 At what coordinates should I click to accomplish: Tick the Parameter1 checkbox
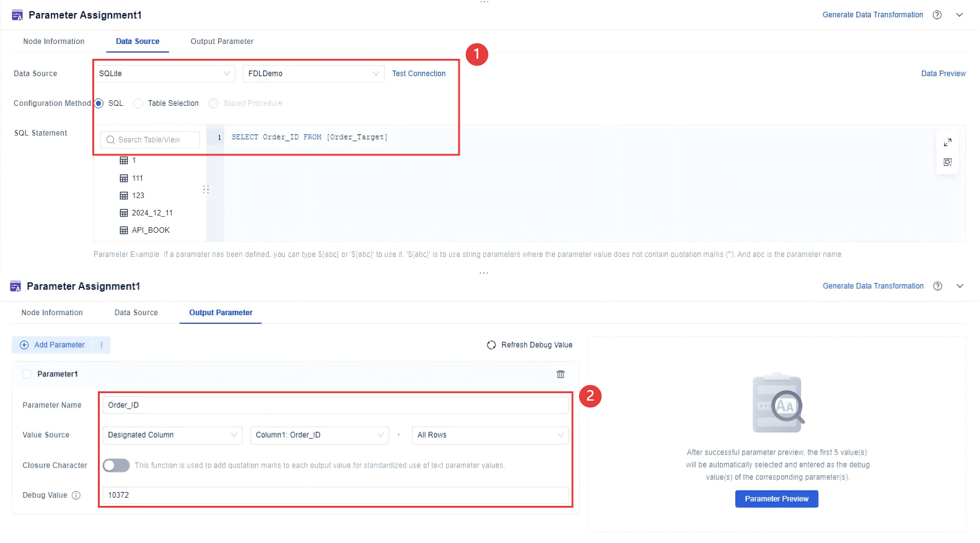27,374
